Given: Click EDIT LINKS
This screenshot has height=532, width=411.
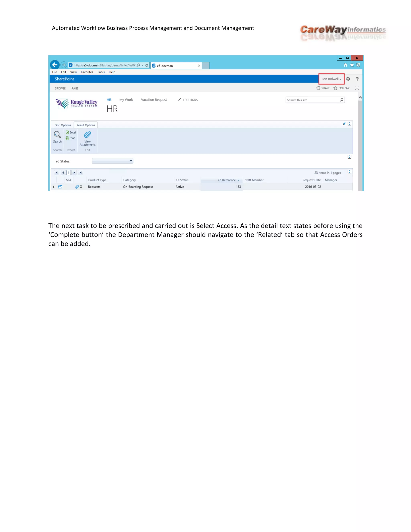Looking at the screenshot, I should [x=188, y=100].
